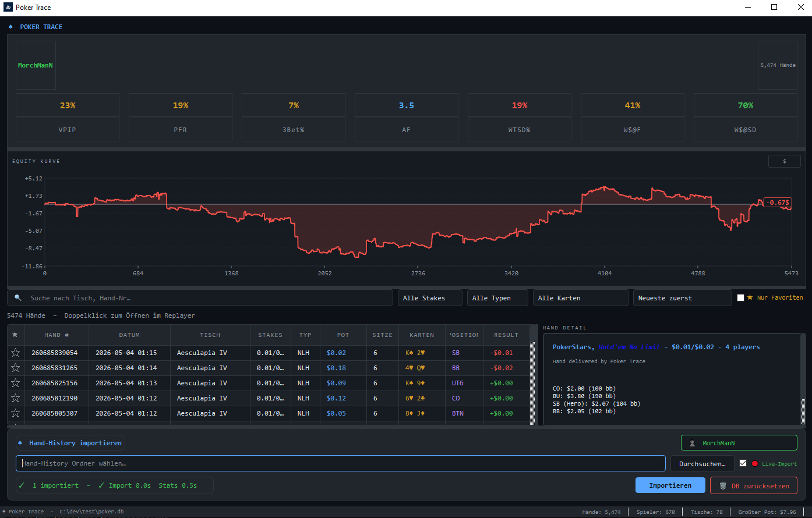Click the VPIP 23% stat card
The height and width of the screenshot is (518, 812).
(68, 117)
